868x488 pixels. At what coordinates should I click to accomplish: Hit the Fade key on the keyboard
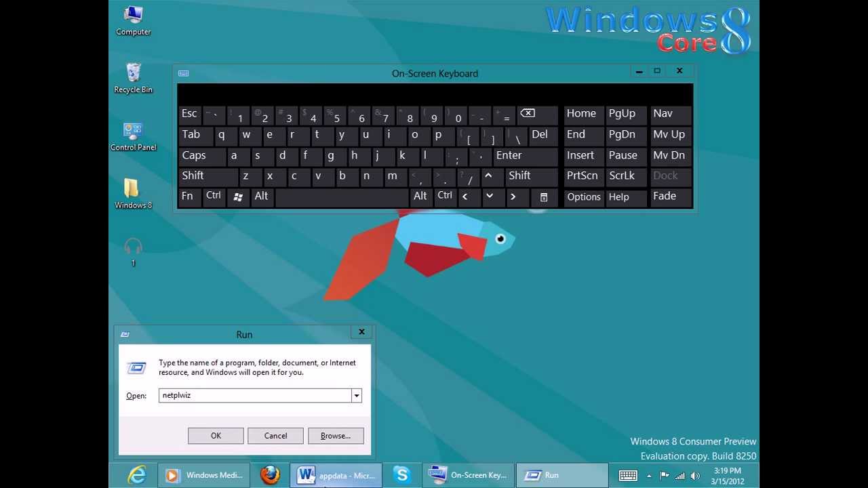click(x=671, y=197)
